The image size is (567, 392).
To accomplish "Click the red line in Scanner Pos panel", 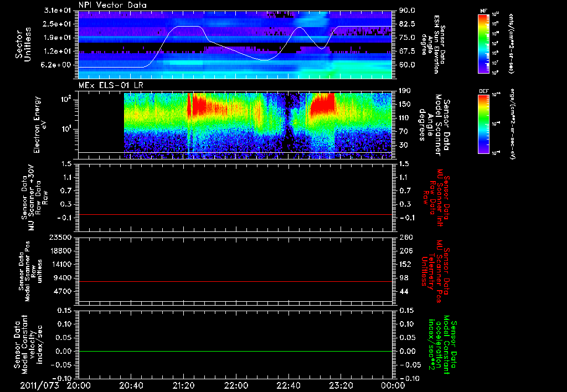I will click(x=235, y=281).
